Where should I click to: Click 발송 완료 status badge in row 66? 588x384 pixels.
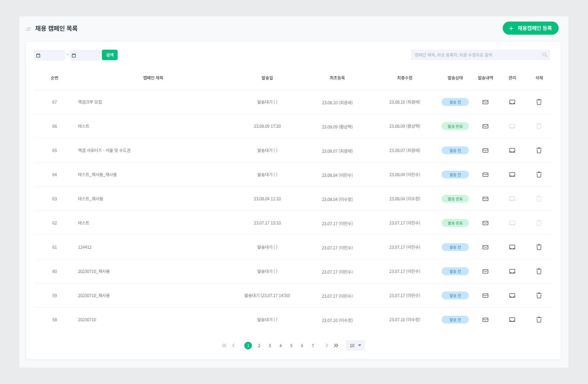click(455, 126)
